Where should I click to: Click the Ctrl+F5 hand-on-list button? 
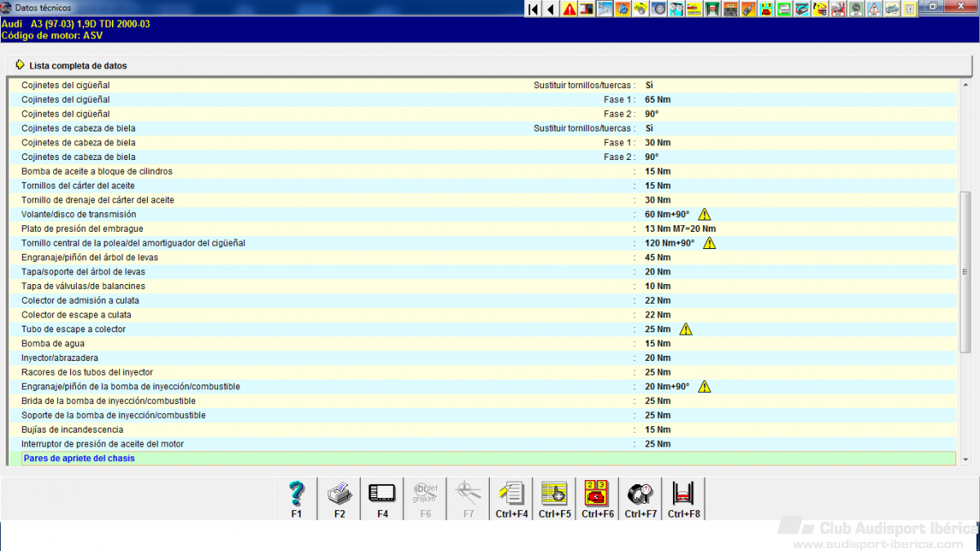click(x=555, y=499)
